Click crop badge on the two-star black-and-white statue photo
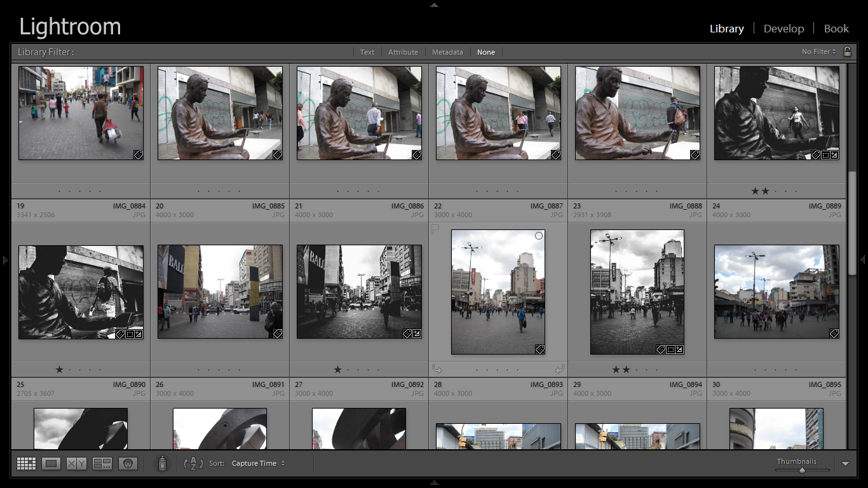Image resolution: width=868 pixels, height=488 pixels. tap(825, 155)
